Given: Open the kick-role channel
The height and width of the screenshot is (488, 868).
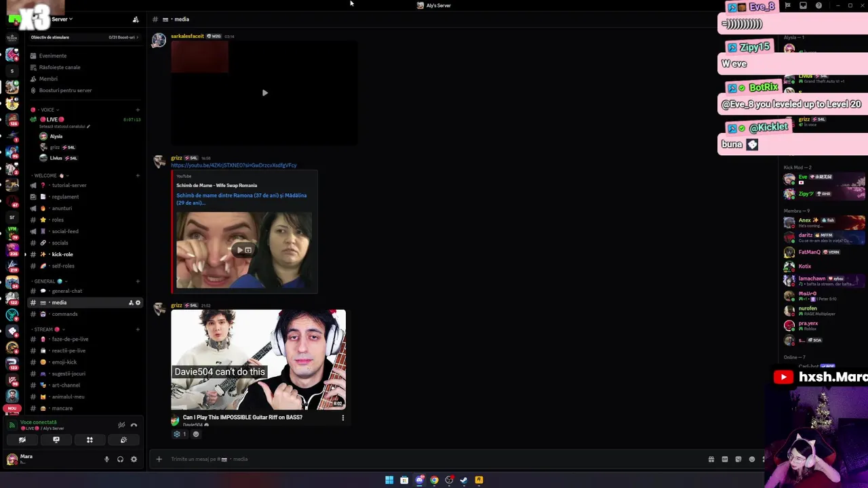Looking at the screenshot, I should (62, 254).
